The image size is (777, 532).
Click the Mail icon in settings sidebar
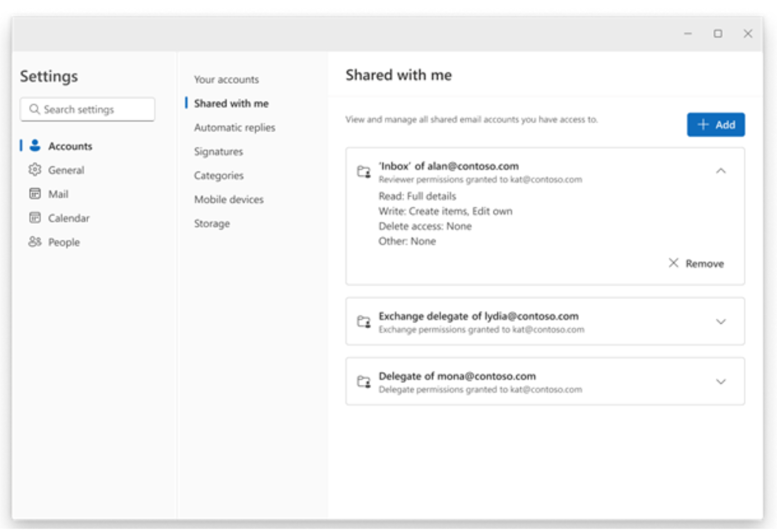point(35,193)
